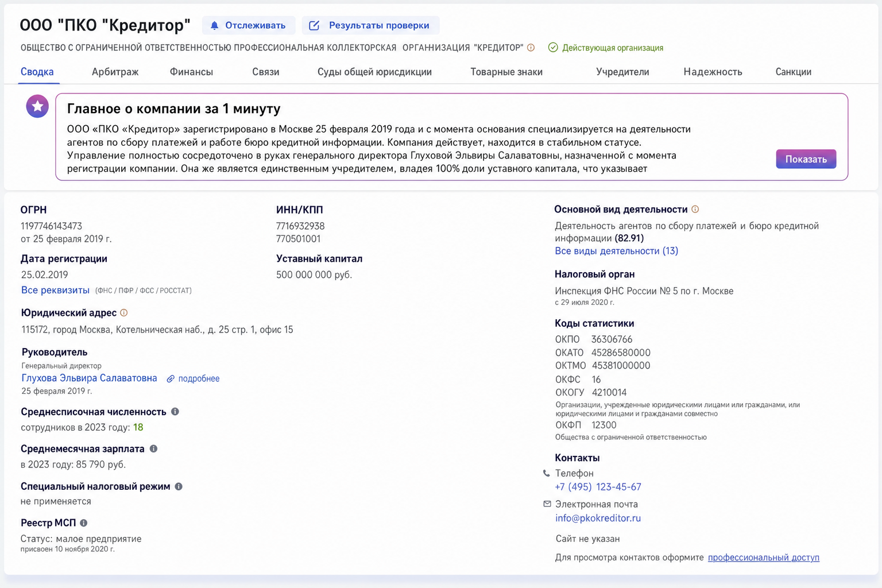Viewport: 882px width, 588px height.
Task: View the Надежность tab
Action: coord(713,72)
